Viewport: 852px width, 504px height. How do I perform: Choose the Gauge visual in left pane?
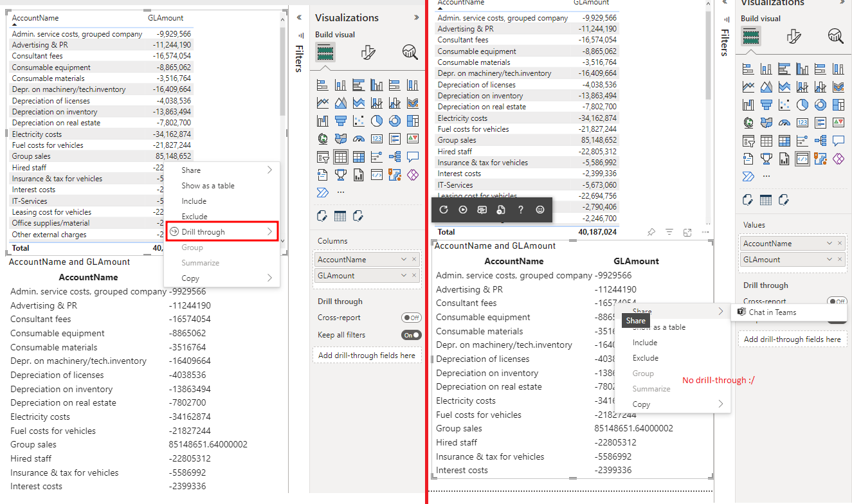pos(359,139)
